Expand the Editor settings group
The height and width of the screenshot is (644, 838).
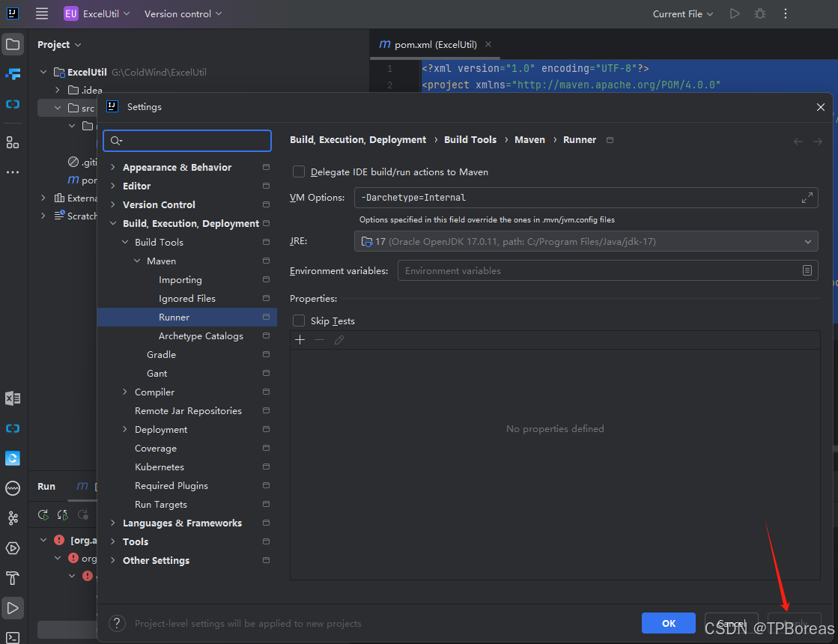pyautogui.click(x=113, y=186)
